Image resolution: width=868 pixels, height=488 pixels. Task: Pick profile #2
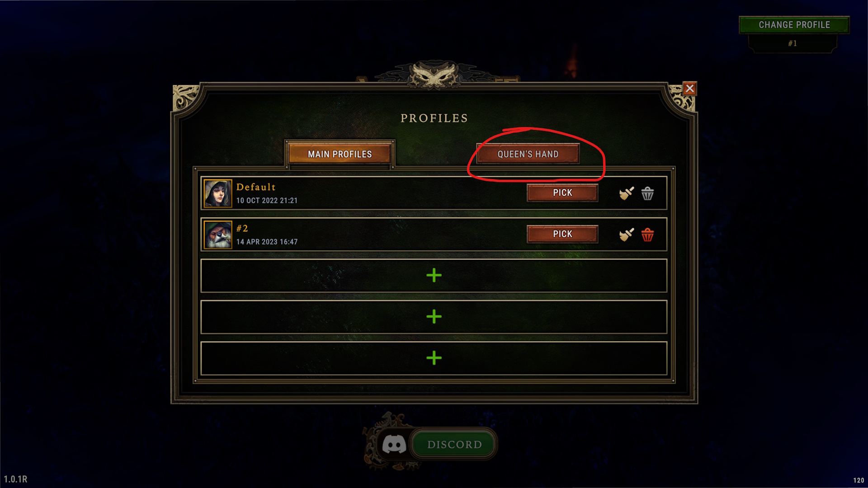pyautogui.click(x=562, y=234)
